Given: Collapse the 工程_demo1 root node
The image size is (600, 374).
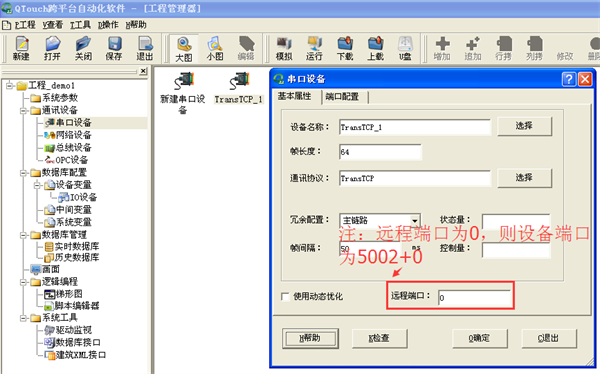Looking at the screenshot, I should pyautogui.click(x=9, y=85).
